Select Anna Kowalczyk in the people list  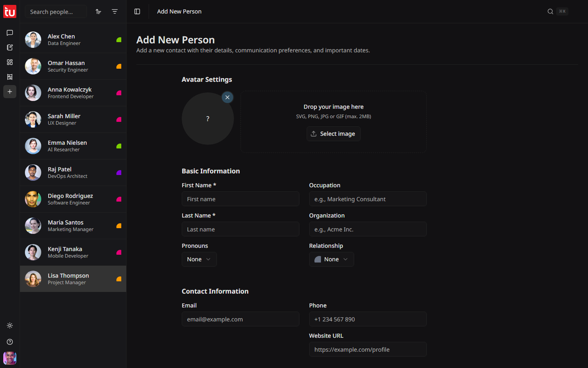[x=73, y=93]
